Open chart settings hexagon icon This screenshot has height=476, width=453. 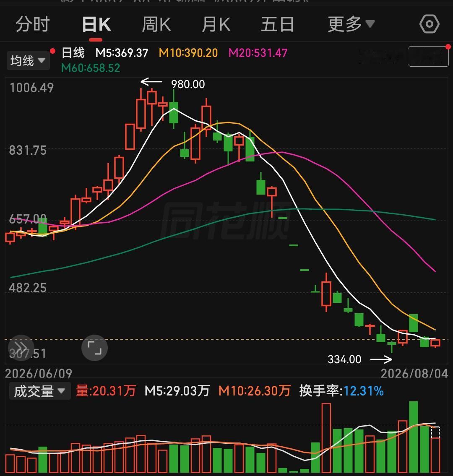[x=430, y=24]
